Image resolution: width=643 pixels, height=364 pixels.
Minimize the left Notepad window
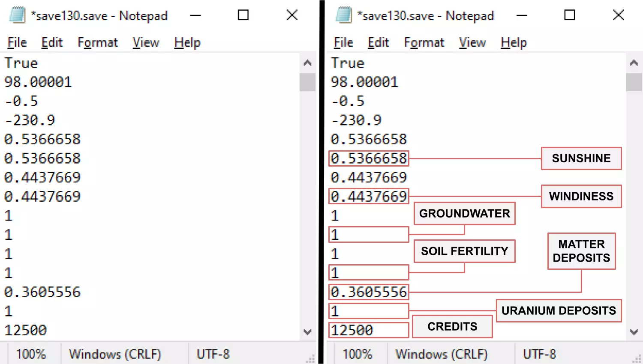(x=195, y=15)
